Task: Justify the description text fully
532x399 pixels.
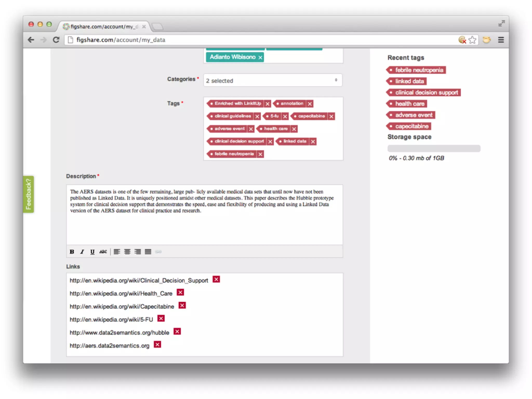Action: point(148,251)
